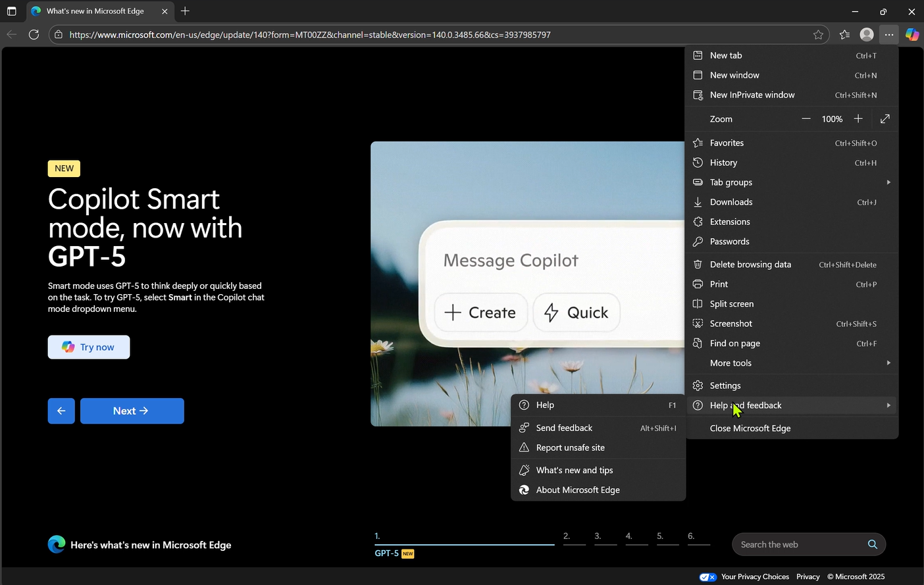
Task: Open About Microsoft Edge
Action: pyautogui.click(x=598, y=490)
